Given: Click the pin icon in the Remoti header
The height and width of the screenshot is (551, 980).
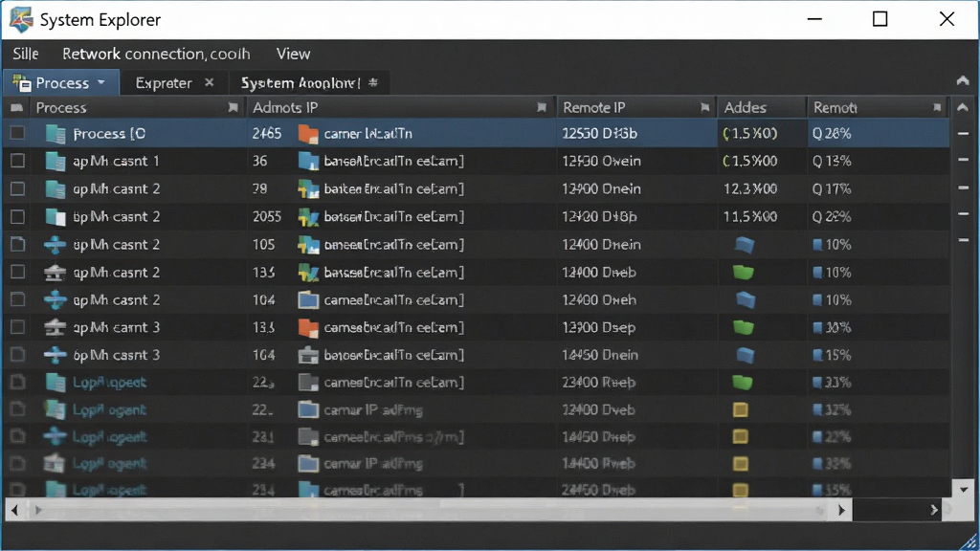Looking at the screenshot, I should pos(937,107).
